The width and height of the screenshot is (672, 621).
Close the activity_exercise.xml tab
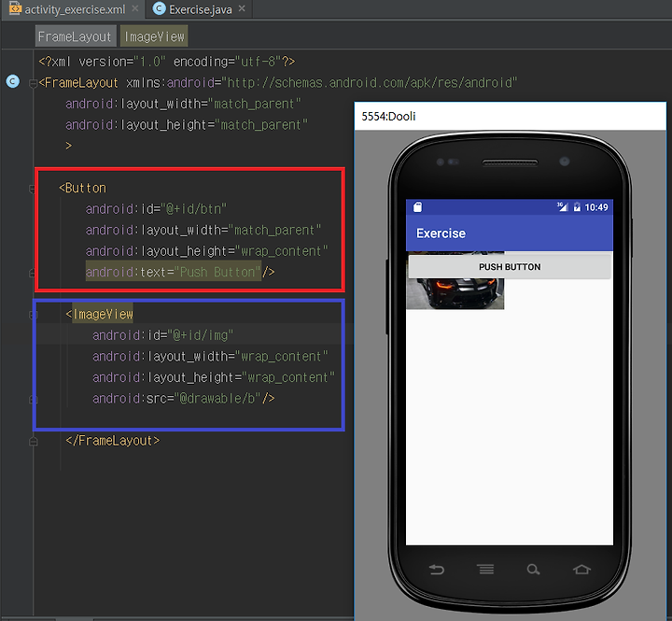135,8
